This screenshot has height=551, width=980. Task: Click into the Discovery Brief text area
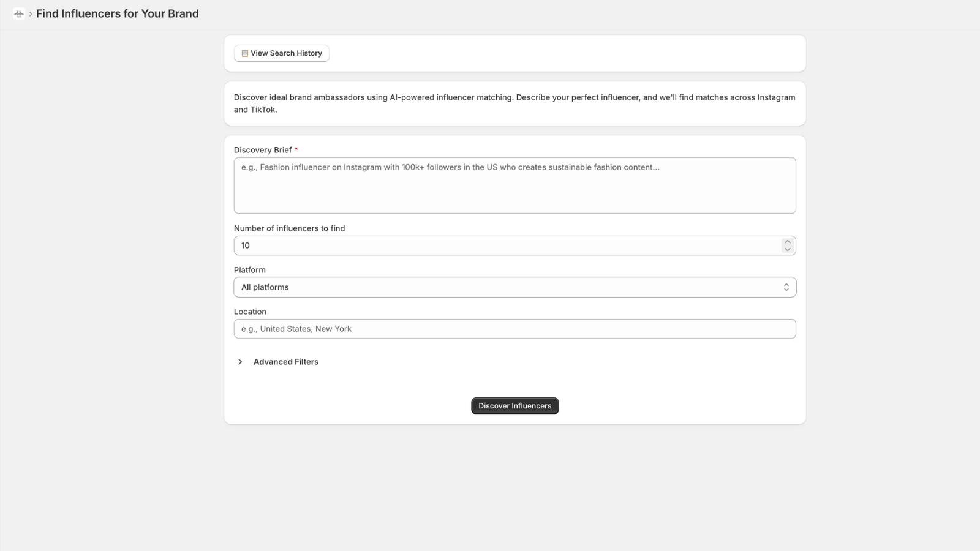point(514,186)
